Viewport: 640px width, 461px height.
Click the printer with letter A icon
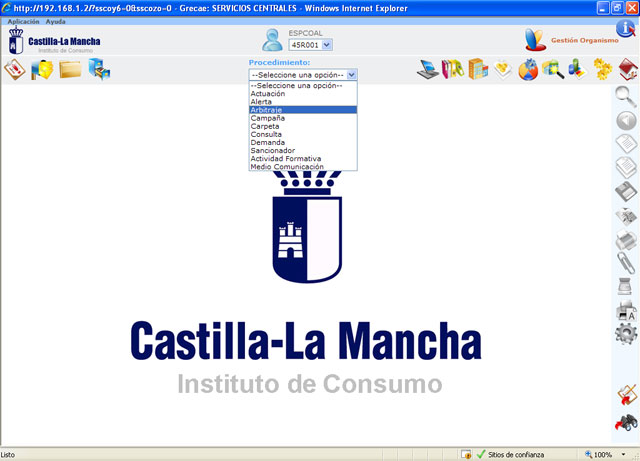[626, 310]
